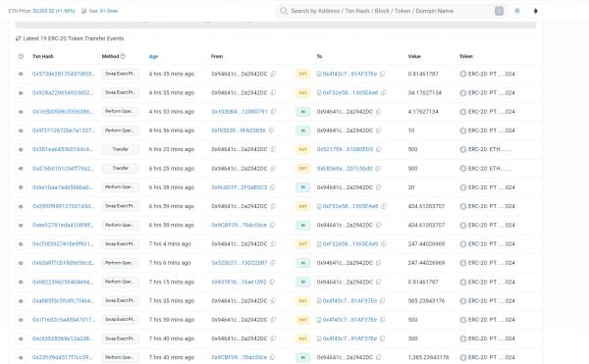Copy To address 0xE8368a in the 6 hrs 25 mins row
This screenshot has width=589, height=364.
[378, 168]
